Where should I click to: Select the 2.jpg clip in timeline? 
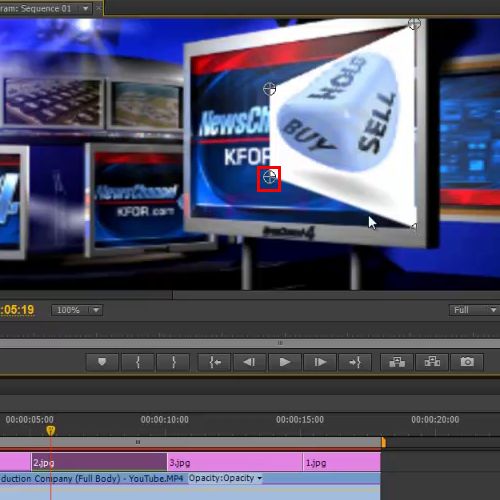click(x=99, y=462)
